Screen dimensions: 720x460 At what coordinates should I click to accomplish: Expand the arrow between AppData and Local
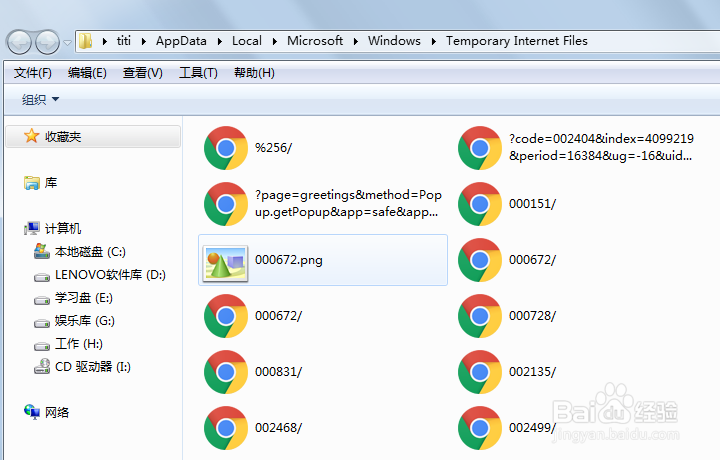tap(219, 41)
